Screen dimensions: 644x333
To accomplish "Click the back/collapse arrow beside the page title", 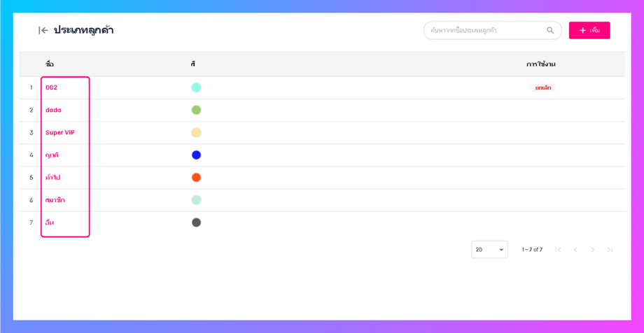I will point(43,31).
